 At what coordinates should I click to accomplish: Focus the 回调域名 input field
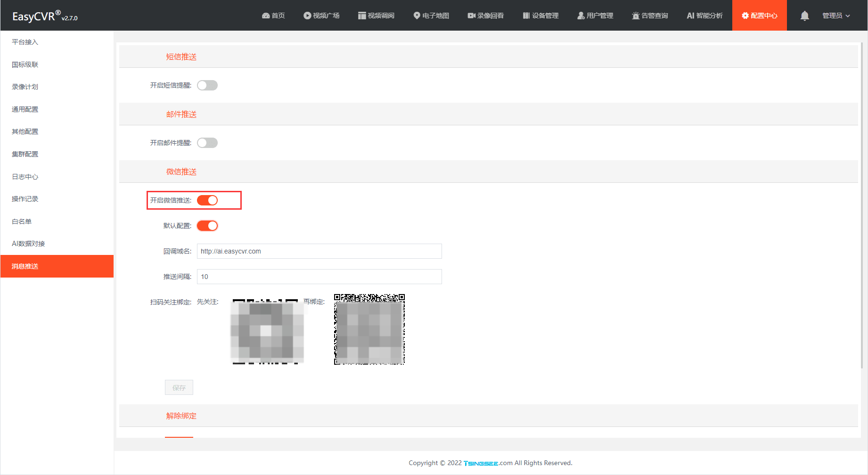pos(319,251)
